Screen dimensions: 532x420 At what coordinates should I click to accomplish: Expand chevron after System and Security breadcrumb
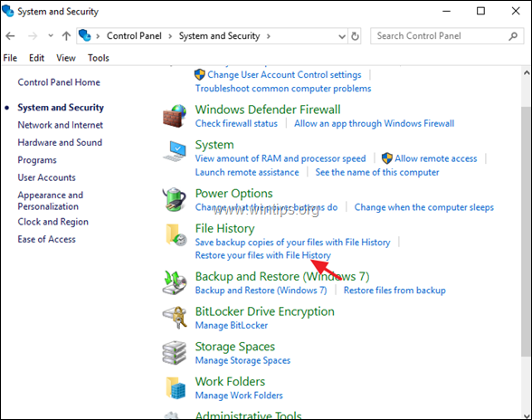point(269,36)
